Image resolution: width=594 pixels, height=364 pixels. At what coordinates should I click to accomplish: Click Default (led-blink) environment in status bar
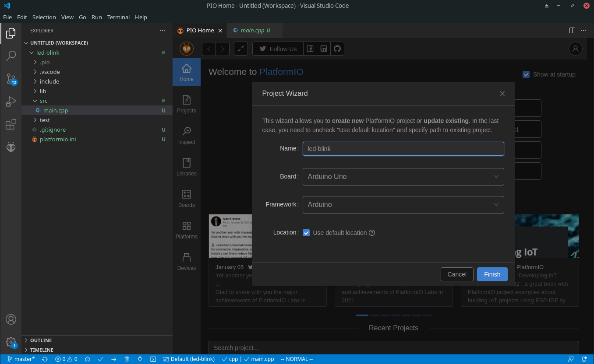(x=189, y=359)
